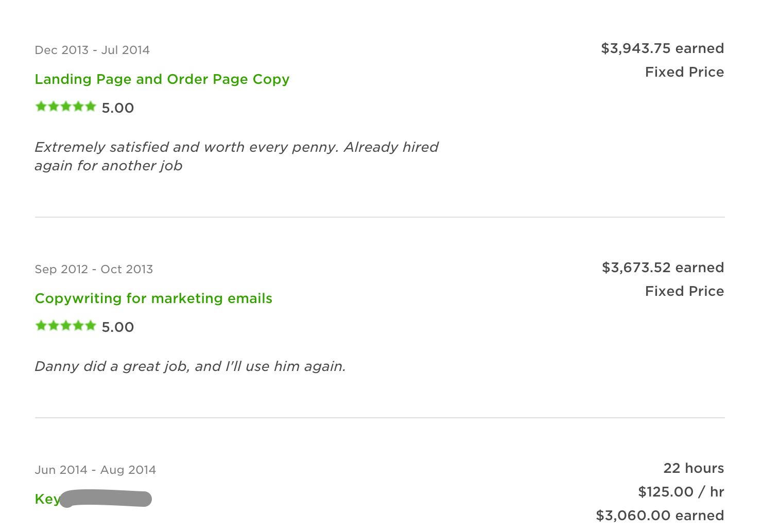Select the Dec 2013 - Jul 2014 date range
Image resolution: width=762 pixels, height=532 pixels.
point(92,50)
